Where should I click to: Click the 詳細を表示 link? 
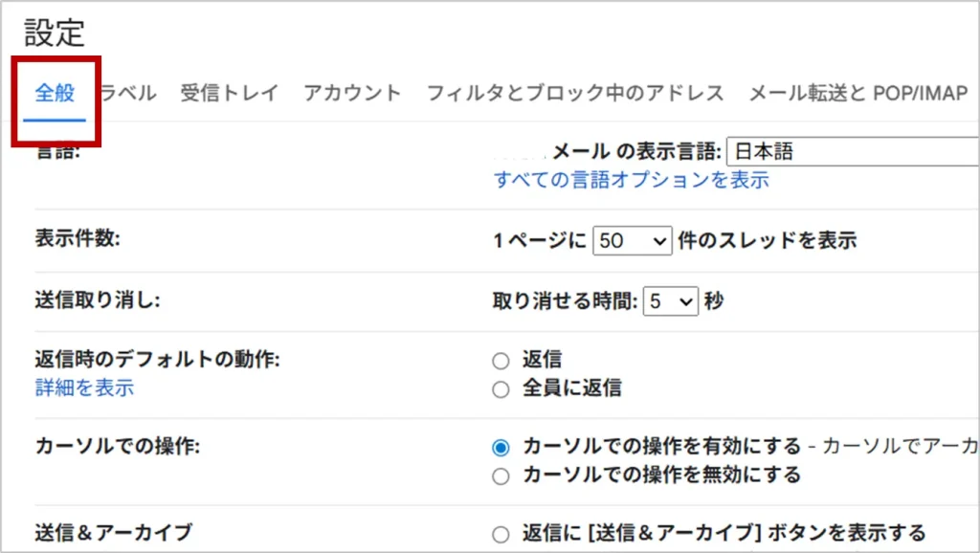click(x=84, y=387)
